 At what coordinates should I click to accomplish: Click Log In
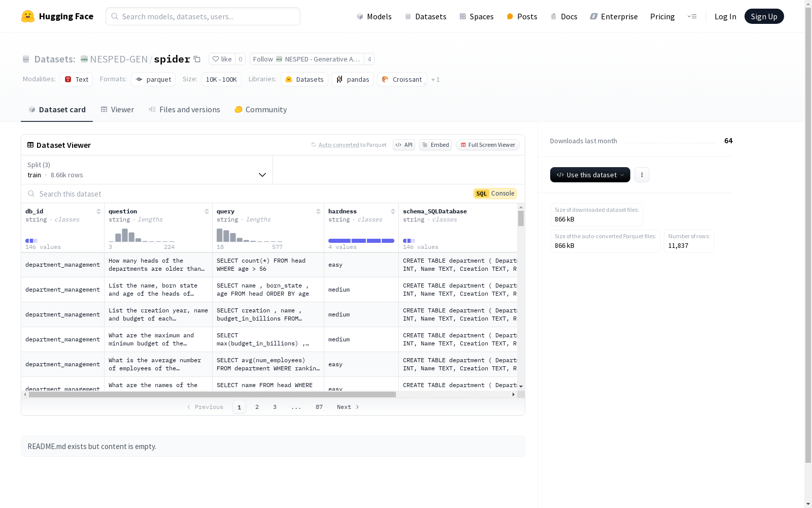tap(725, 16)
